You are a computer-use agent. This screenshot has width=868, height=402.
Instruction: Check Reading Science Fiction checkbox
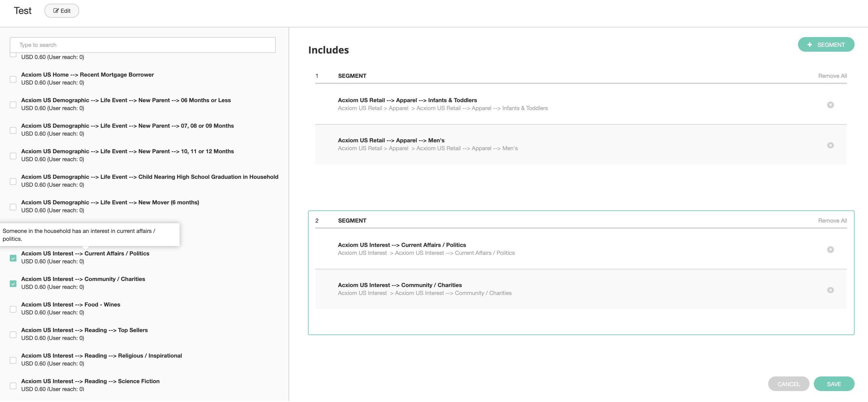[13, 386]
